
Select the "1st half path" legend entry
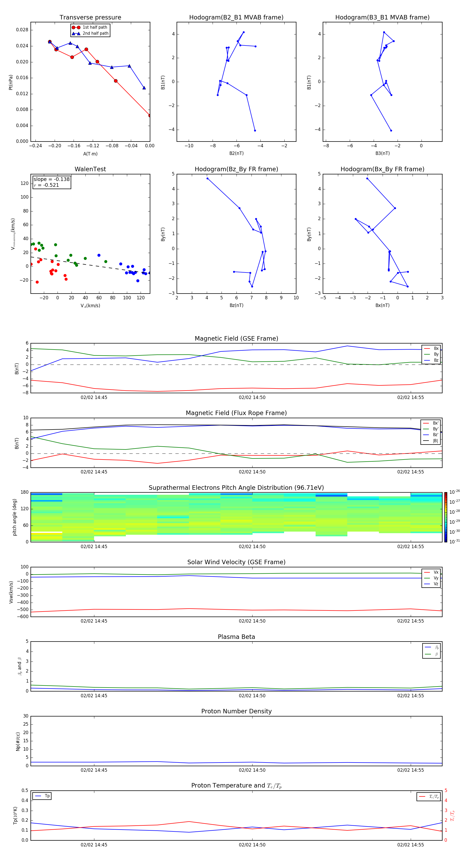click(90, 27)
